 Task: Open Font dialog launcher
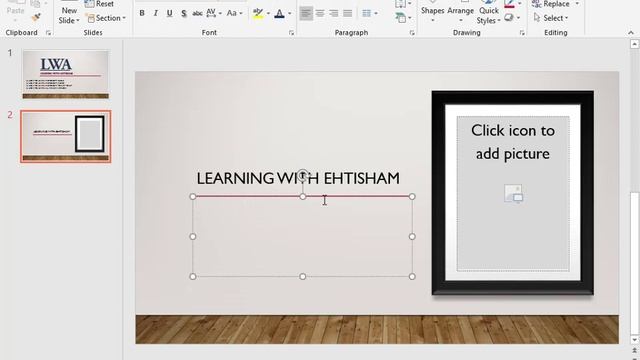coord(291,33)
